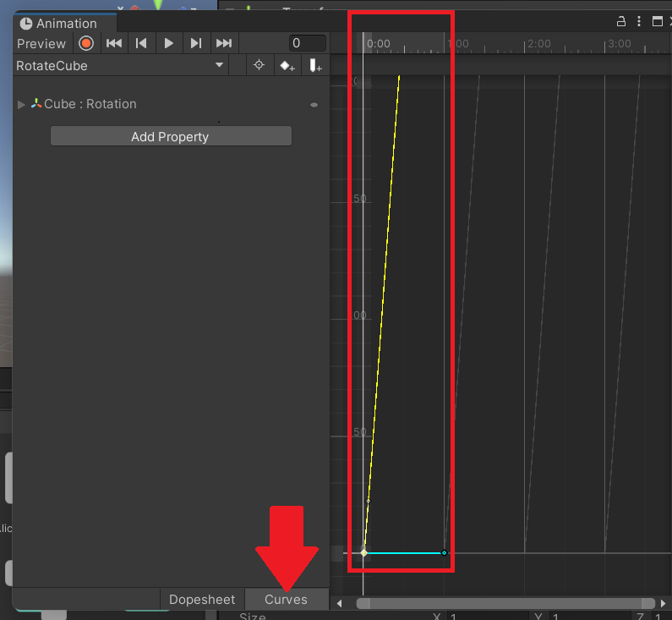Image resolution: width=672 pixels, height=620 pixels.
Task: Step to the next keyframe
Action: coord(196,43)
